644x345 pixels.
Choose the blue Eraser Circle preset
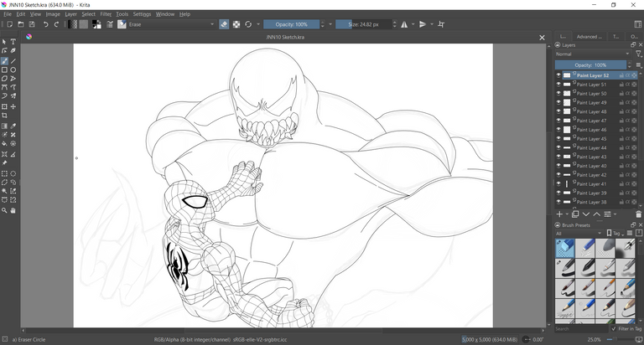point(564,248)
